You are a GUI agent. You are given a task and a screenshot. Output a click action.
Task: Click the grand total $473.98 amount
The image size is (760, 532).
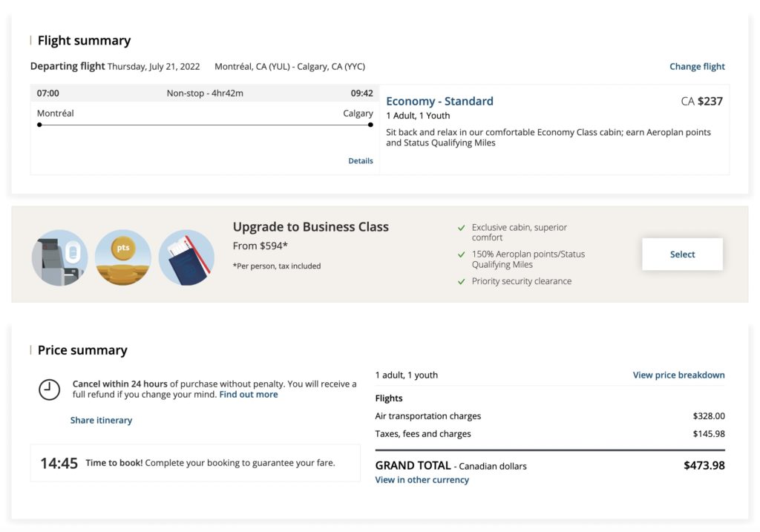(x=704, y=466)
